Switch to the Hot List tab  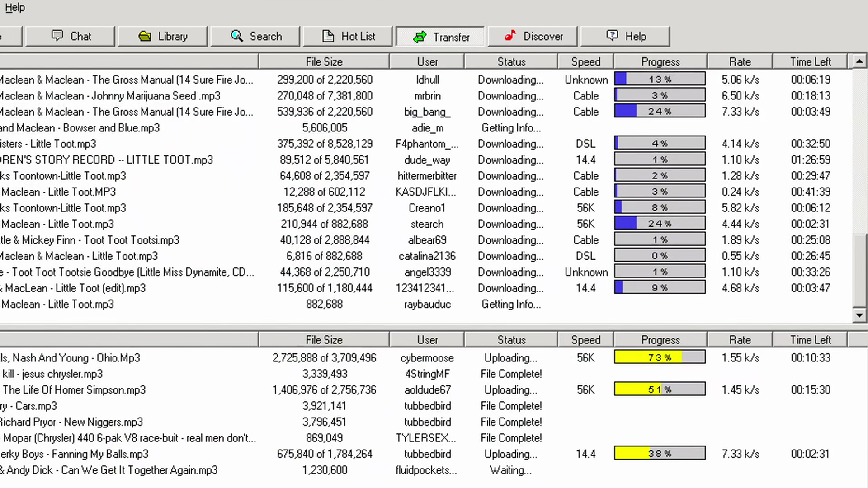(x=347, y=36)
